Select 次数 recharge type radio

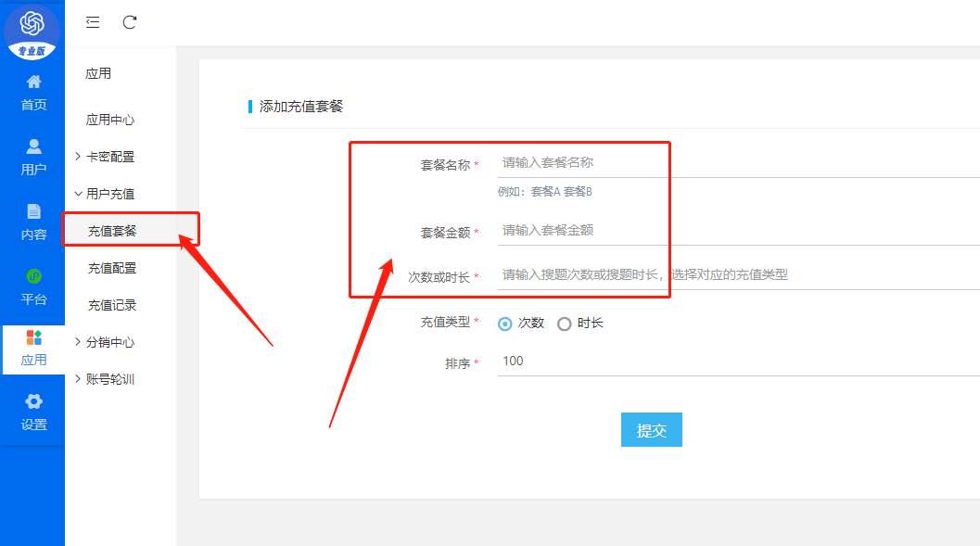505,324
